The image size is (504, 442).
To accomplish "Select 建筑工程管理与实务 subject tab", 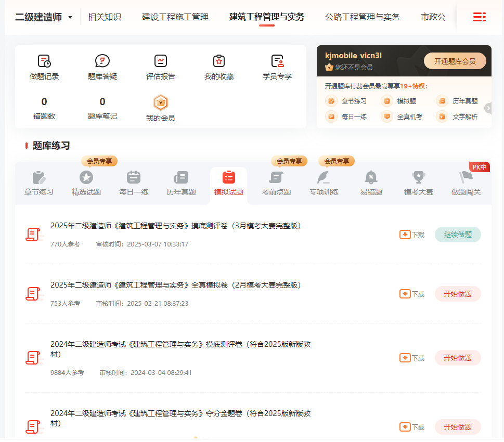I will (x=266, y=17).
